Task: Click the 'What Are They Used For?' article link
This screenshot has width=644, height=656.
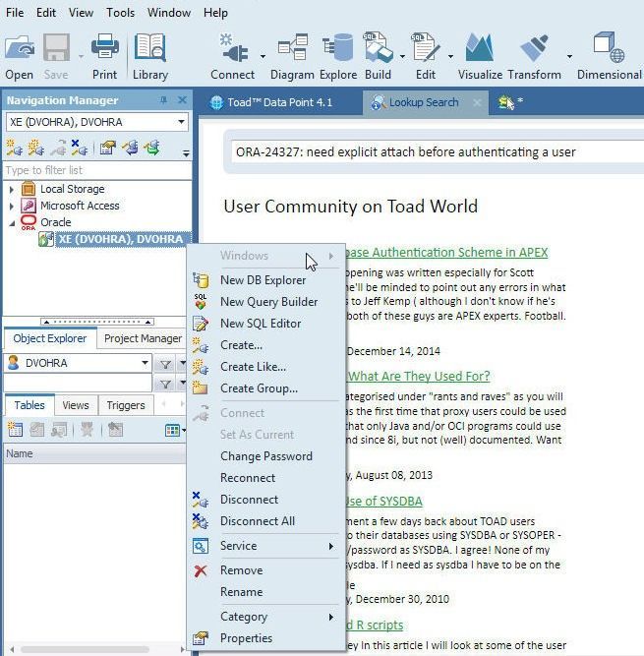Action: (x=419, y=376)
